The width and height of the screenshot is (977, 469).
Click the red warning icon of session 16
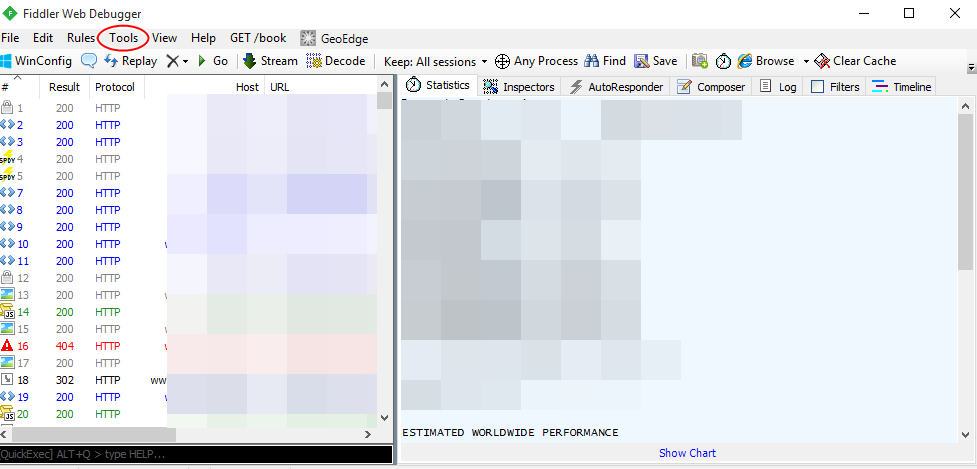(x=7, y=346)
